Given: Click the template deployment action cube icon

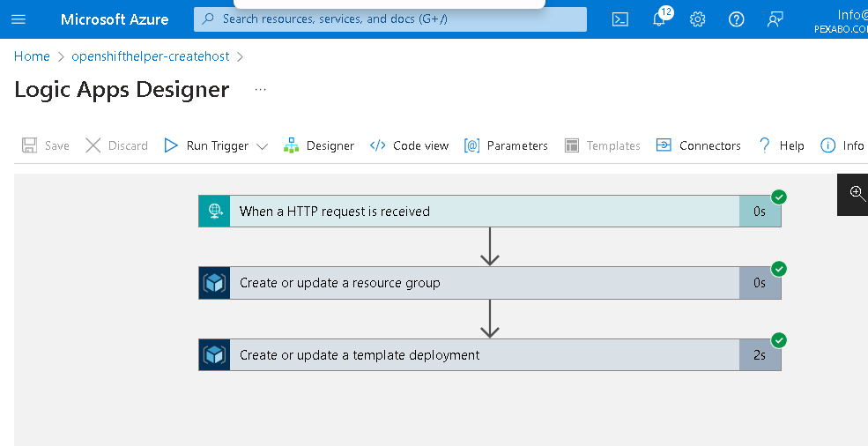Looking at the screenshot, I should (x=215, y=354).
